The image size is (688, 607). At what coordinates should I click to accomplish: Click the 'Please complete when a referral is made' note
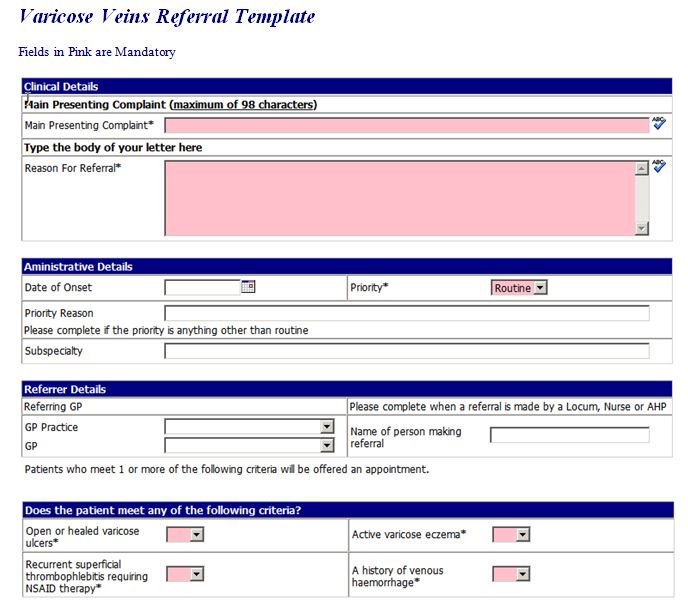pyautogui.click(x=508, y=407)
